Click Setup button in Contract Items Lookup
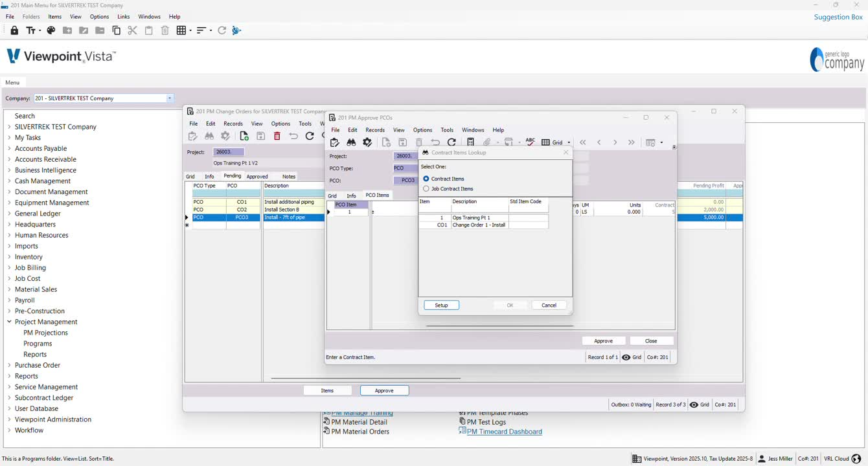The width and height of the screenshot is (868, 466). [x=442, y=305]
